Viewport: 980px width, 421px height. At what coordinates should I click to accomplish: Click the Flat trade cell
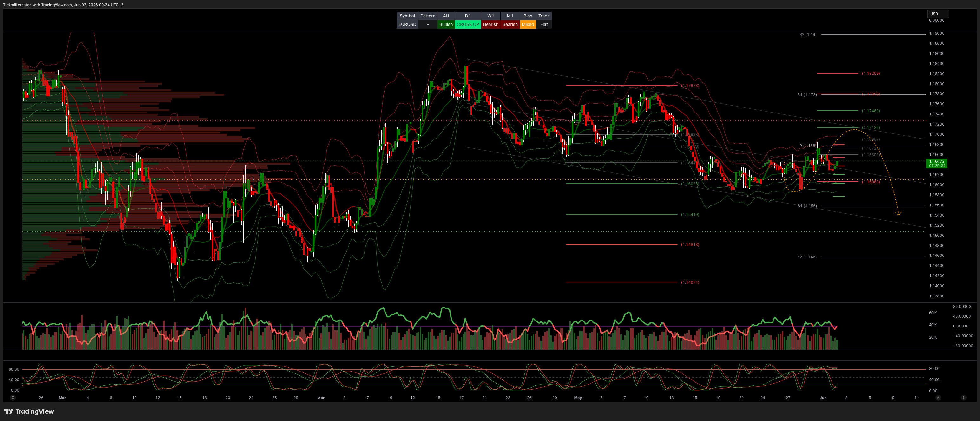tap(544, 24)
